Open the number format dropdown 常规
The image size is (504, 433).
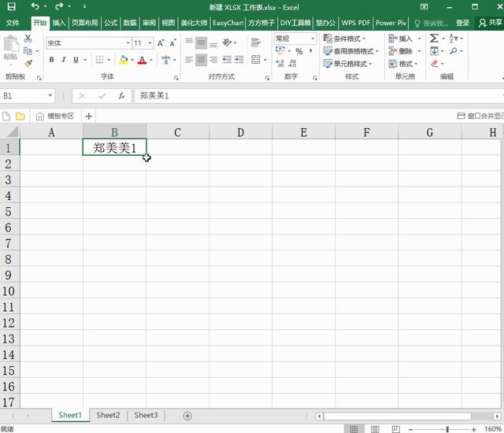[295, 39]
